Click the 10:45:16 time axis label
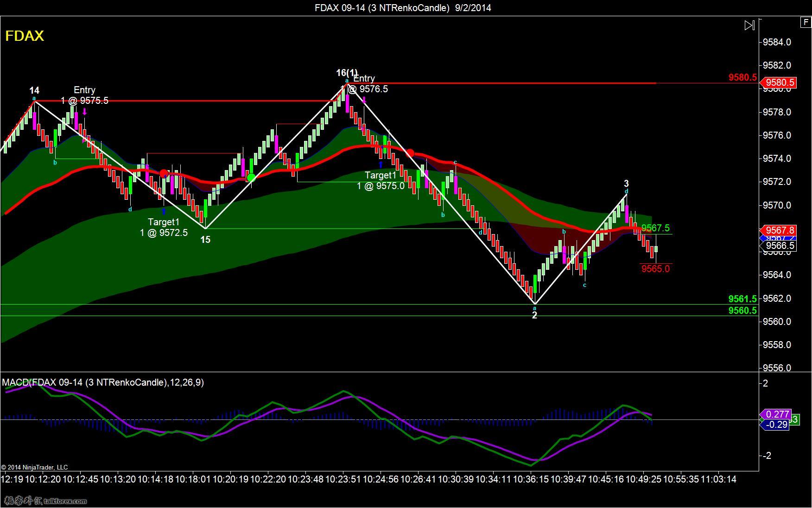This screenshot has width=812, height=508. [606, 479]
